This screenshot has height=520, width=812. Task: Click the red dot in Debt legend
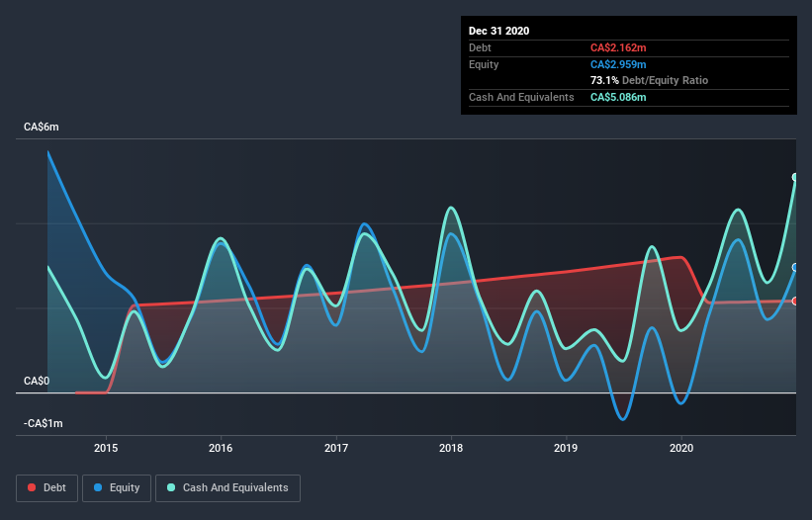pyautogui.click(x=32, y=487)
